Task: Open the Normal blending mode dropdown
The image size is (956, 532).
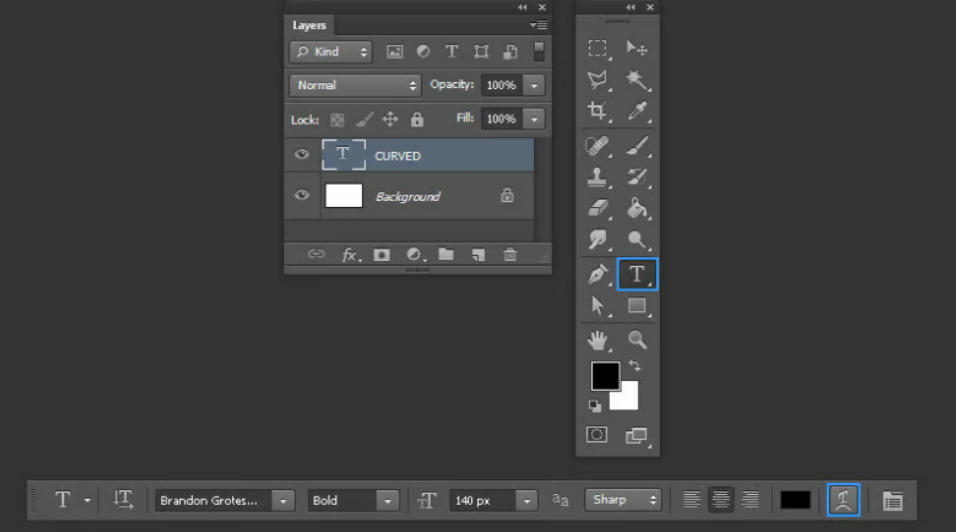Action: click(355, 85)
